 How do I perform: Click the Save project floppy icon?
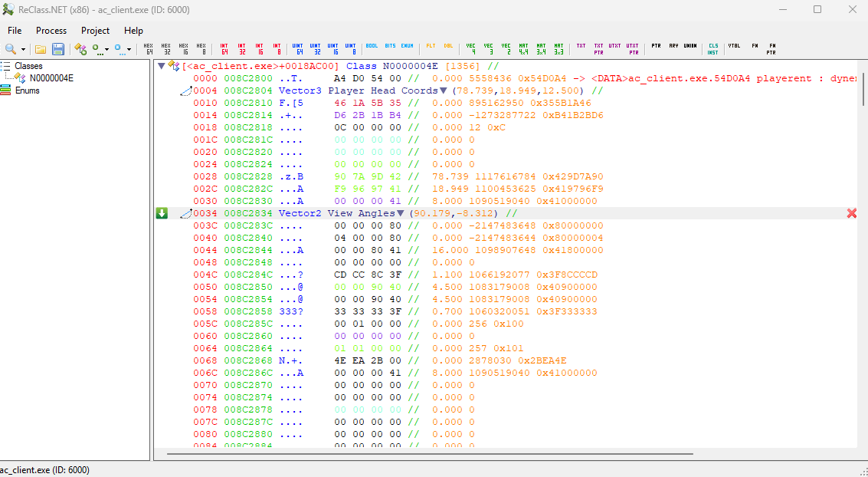point(58,49)
